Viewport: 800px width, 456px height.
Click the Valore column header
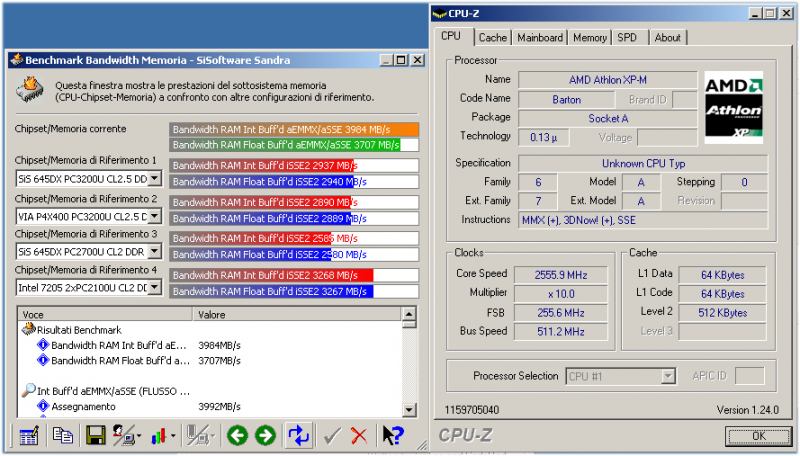(x=297, y=315)
